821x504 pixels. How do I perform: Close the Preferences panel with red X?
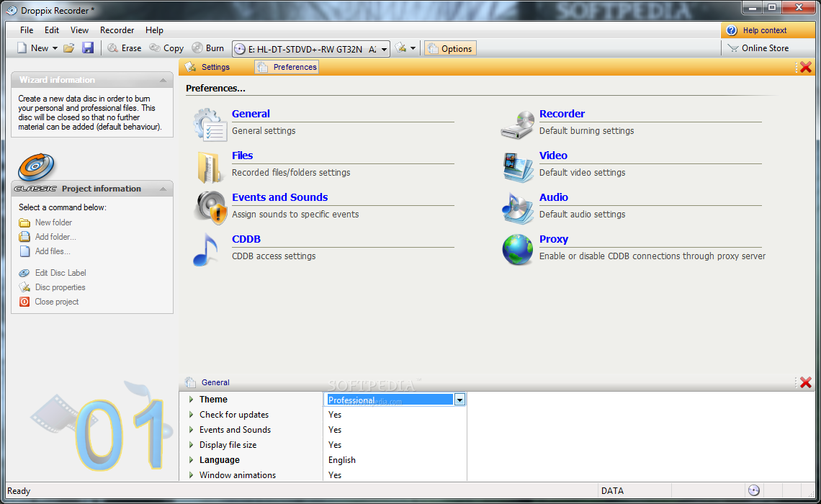(x=806, y=67)
